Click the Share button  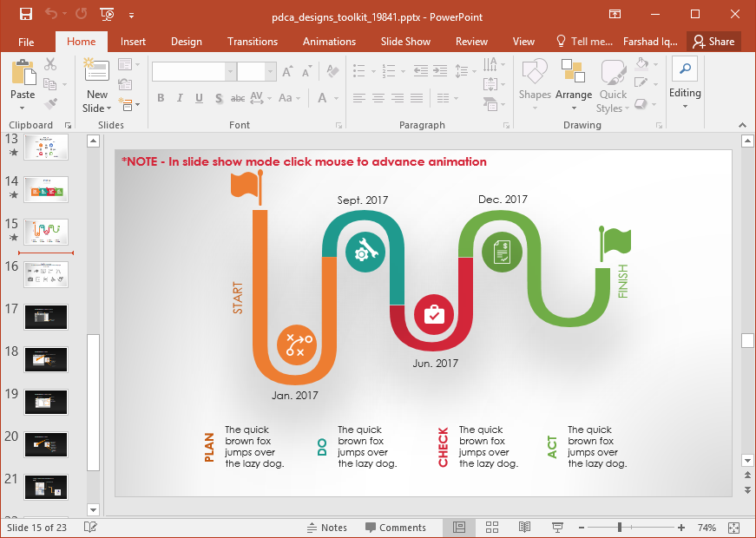(x=712, y=42)
